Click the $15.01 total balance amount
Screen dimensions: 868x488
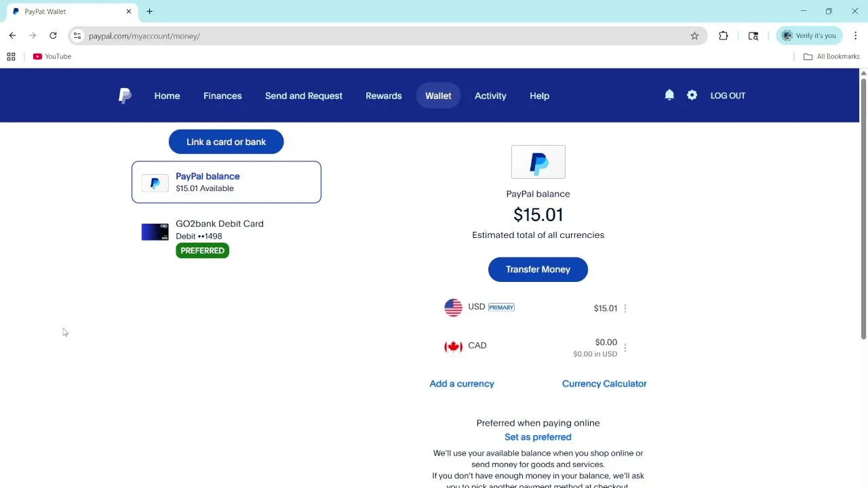[538, 215]
